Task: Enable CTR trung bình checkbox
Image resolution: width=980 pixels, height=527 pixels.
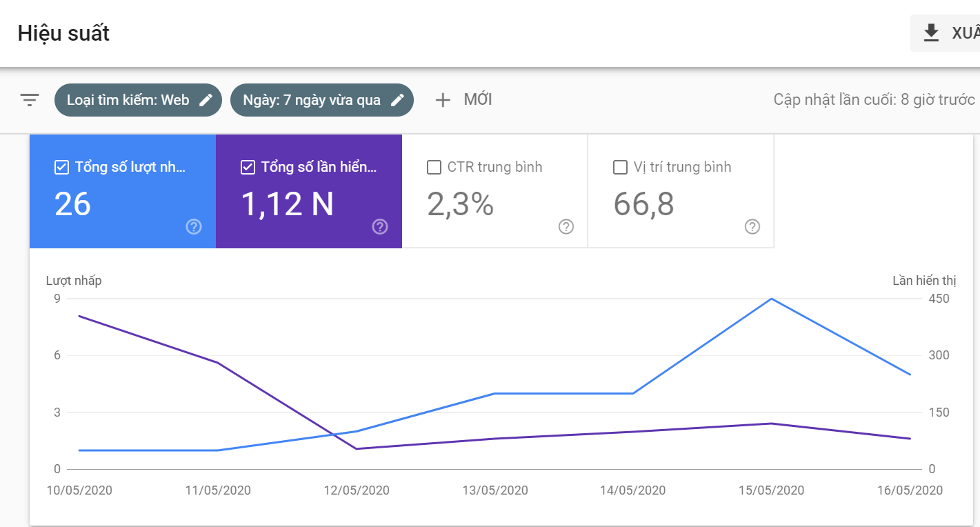Action: 434,168
